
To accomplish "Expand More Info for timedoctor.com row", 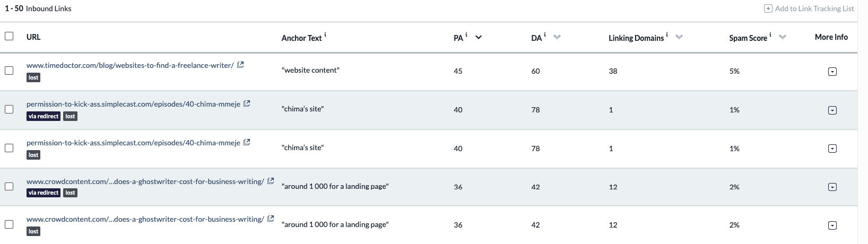I will coord(832,72).
